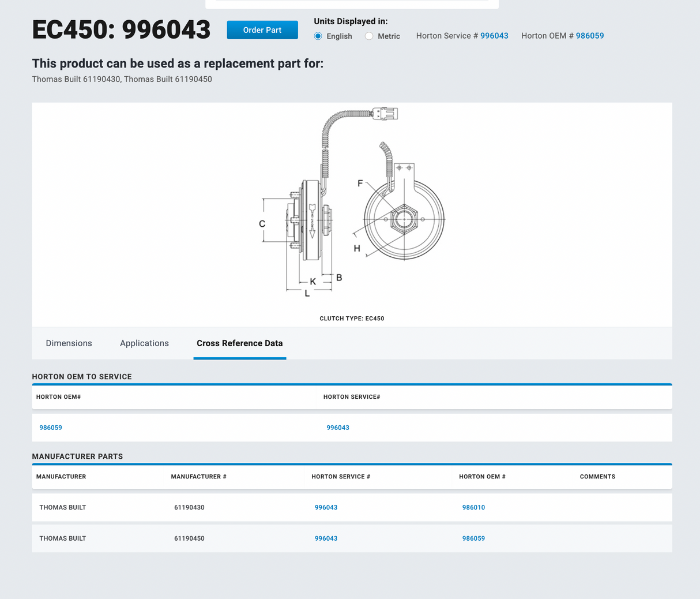Screen dimensions: 700x599
Task: Click the EC450: 996043 page heading
Action: (121, 30)
